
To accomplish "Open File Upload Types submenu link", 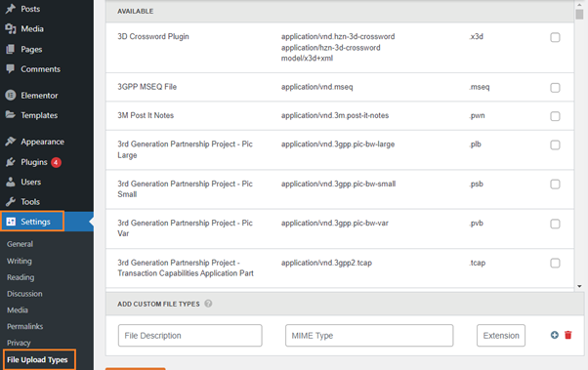I will [x=37, y=360].
